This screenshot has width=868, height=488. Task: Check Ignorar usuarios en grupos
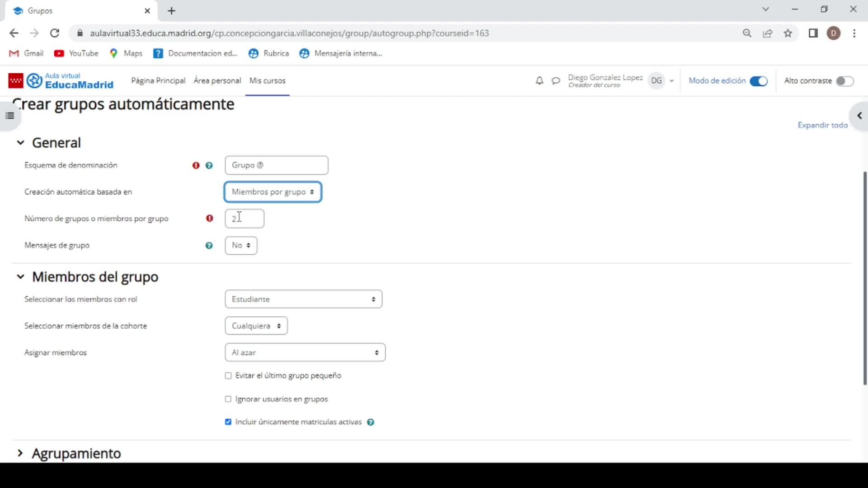pos(228,399)
